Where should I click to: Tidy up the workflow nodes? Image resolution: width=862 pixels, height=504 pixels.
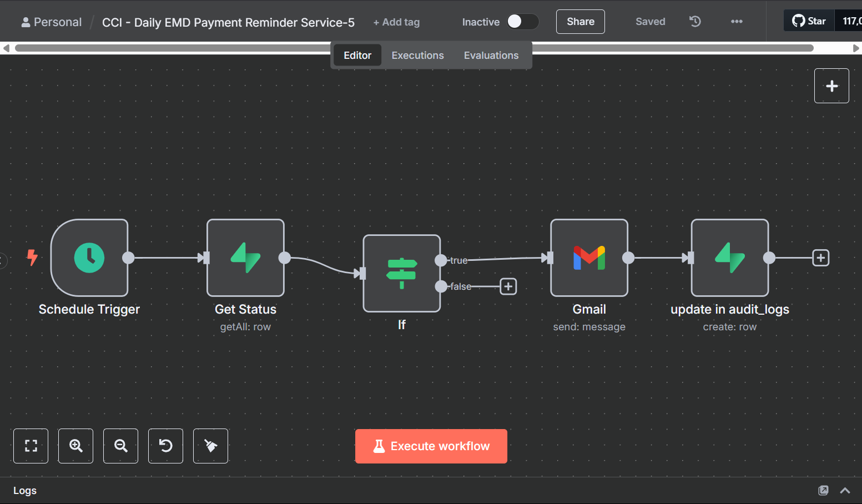(x=210, y=446)
